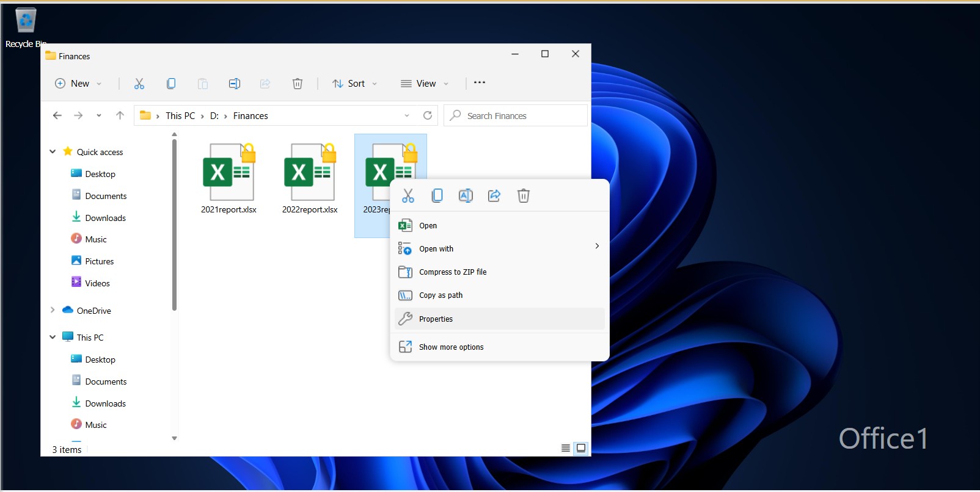This screenshot has width=980, height=492.
Task: Open the View dropdown menu
Action: tap(425, 84)
